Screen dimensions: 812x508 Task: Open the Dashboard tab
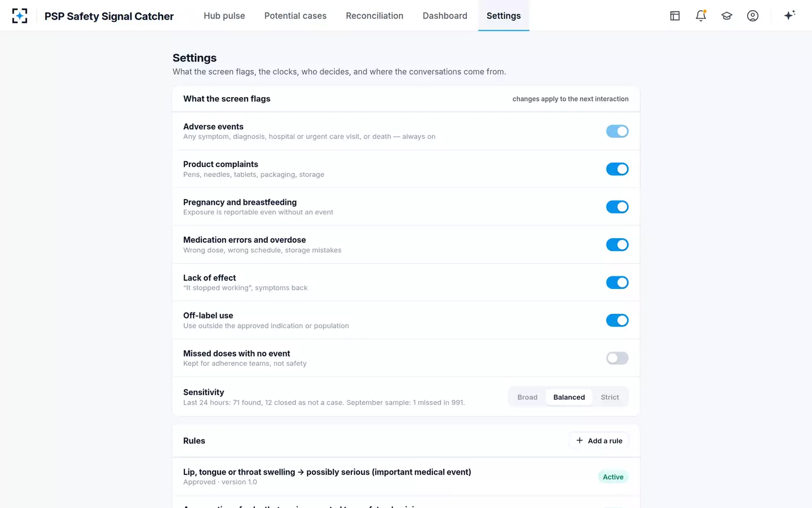(x=445, y=16)
